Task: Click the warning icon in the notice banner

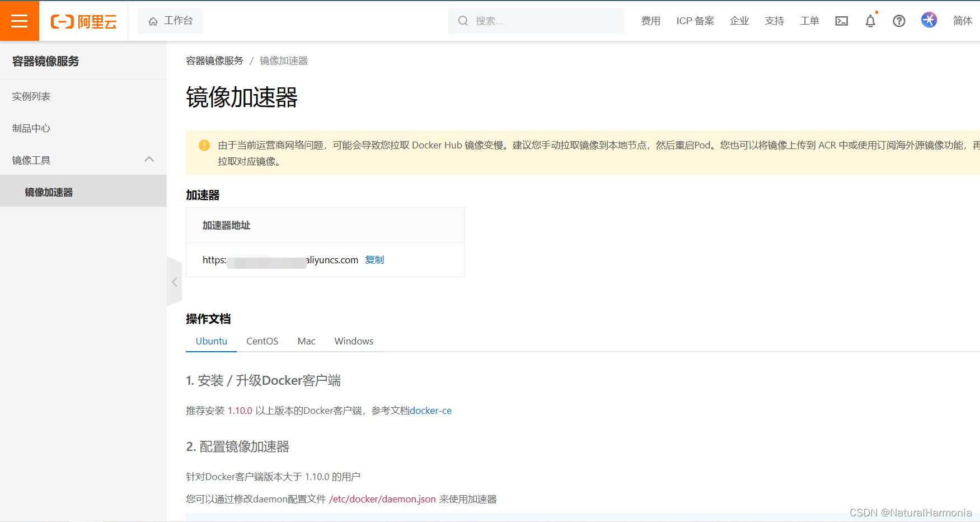Action: click(x=204, y=145)
